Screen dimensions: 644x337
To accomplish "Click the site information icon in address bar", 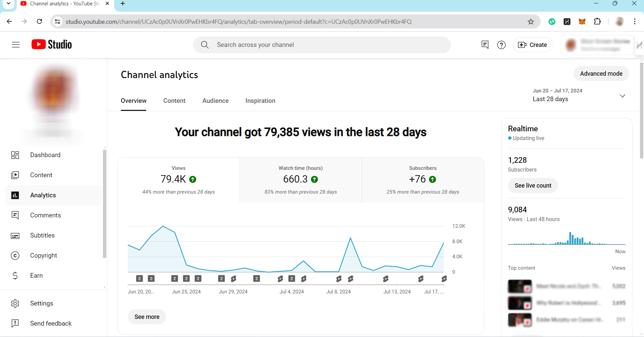I will point(58,22).
